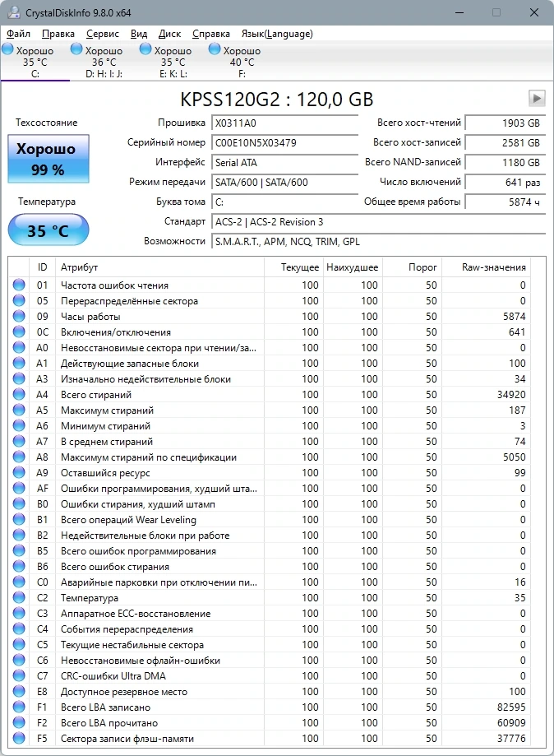Viewport: 554px width, 756px height.
Task: Click the Всего хост-чтений value 1903 GB
Action: coord(506,123)
